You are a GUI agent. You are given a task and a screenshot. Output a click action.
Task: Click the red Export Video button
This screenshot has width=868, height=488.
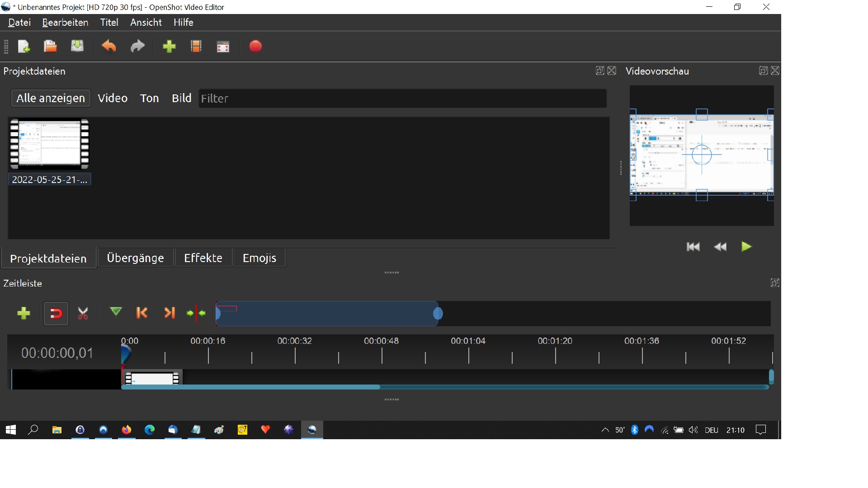tap(255, 47)
